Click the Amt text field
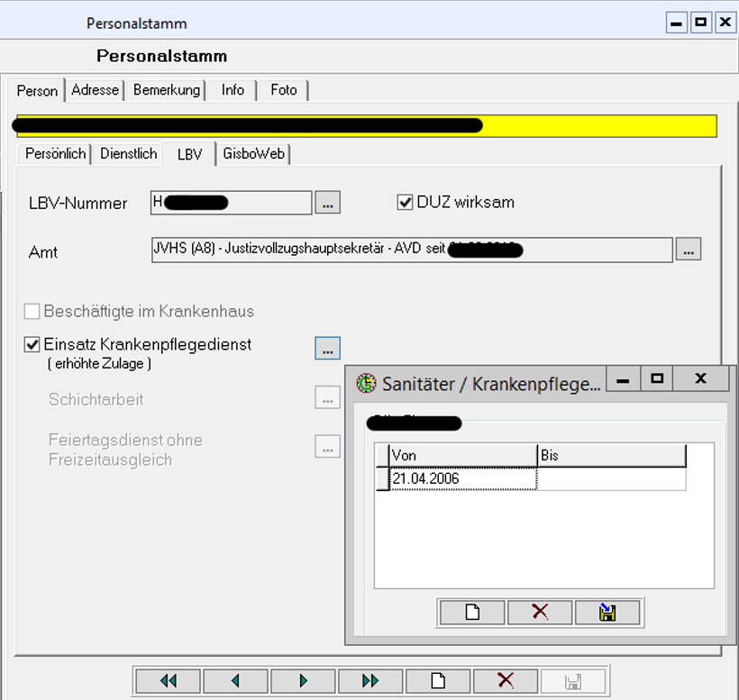This screenshot has height=700, width=739. click(x=412, y=250)
